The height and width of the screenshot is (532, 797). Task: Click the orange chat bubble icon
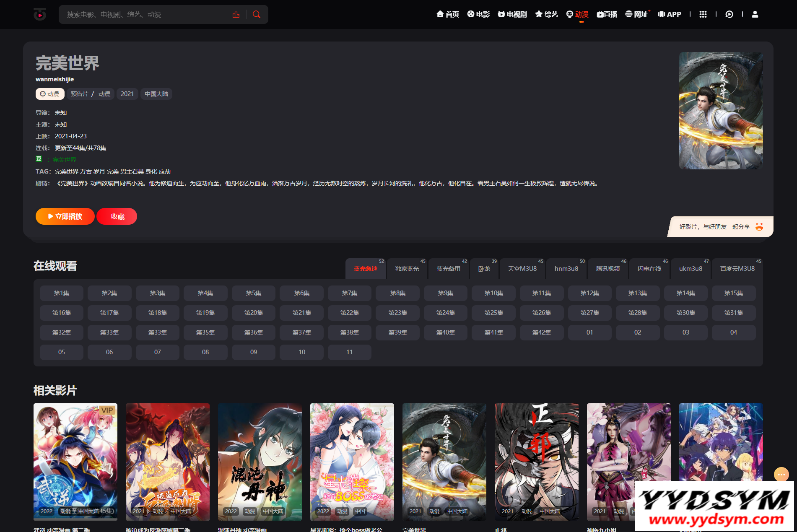781,475
